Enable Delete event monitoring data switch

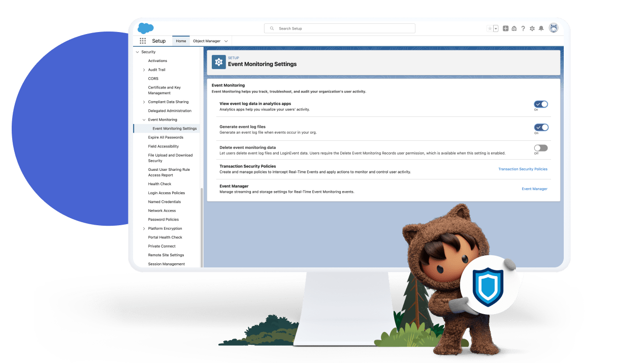pyautogui.click(x=540, y=148)
